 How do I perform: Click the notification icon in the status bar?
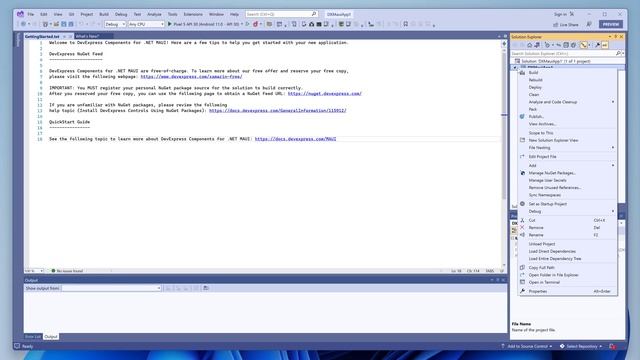613,346
